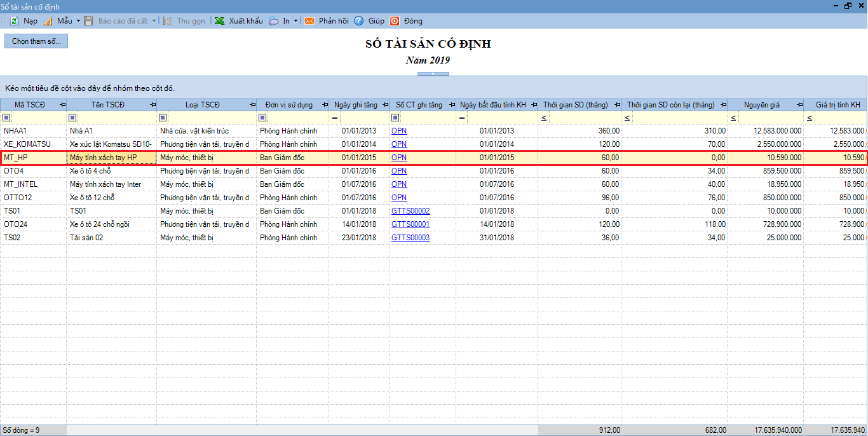Click the MT_INTEL code cell

(x=33, y=184)
